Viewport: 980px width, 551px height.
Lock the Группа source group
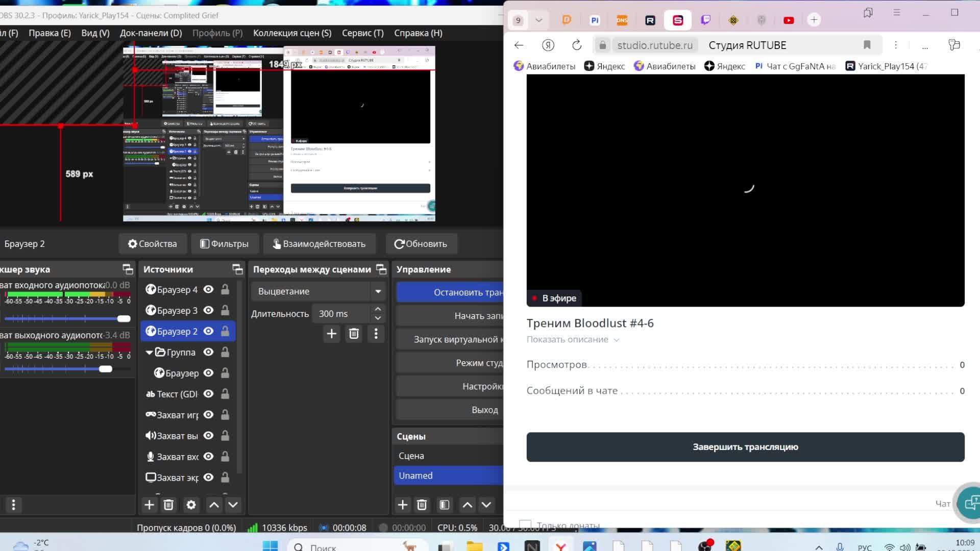225,352
